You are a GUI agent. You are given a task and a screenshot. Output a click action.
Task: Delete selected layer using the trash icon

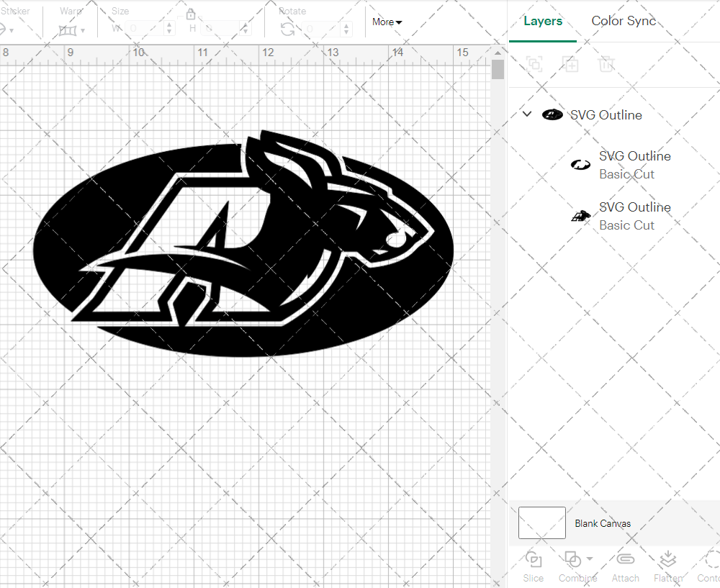point(606,64)
